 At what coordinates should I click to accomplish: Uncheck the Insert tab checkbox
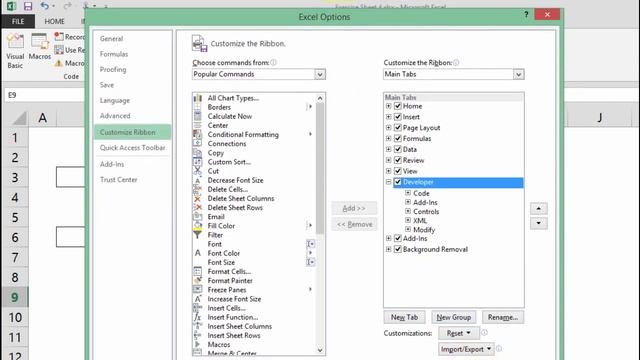coord(398,117)
